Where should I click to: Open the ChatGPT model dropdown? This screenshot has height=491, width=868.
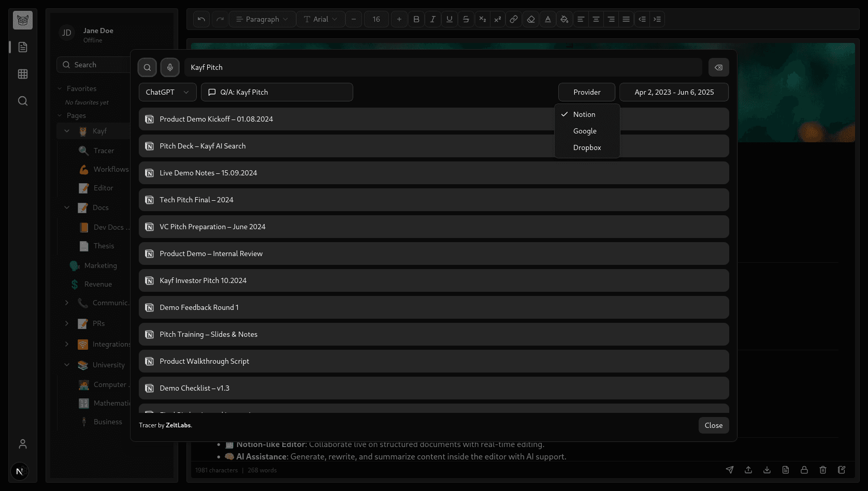tap(168, 92)
